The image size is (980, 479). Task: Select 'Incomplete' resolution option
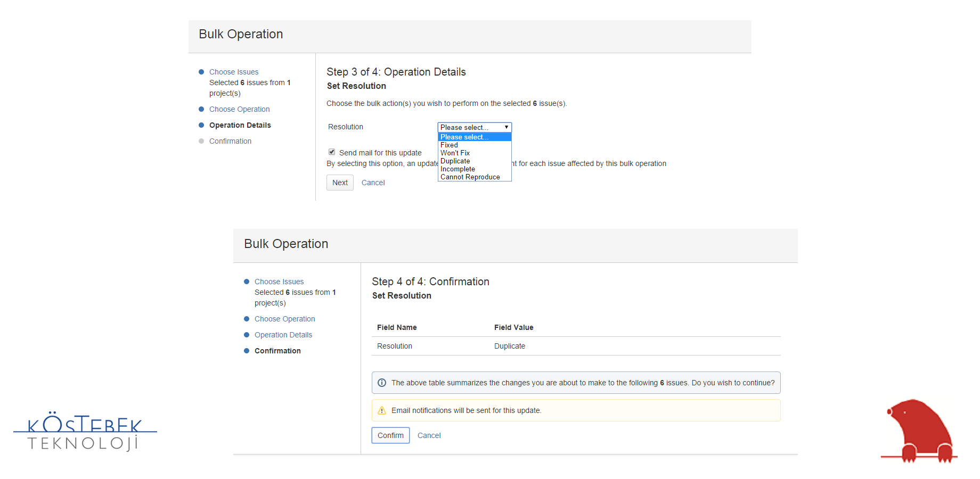point(475,169)
